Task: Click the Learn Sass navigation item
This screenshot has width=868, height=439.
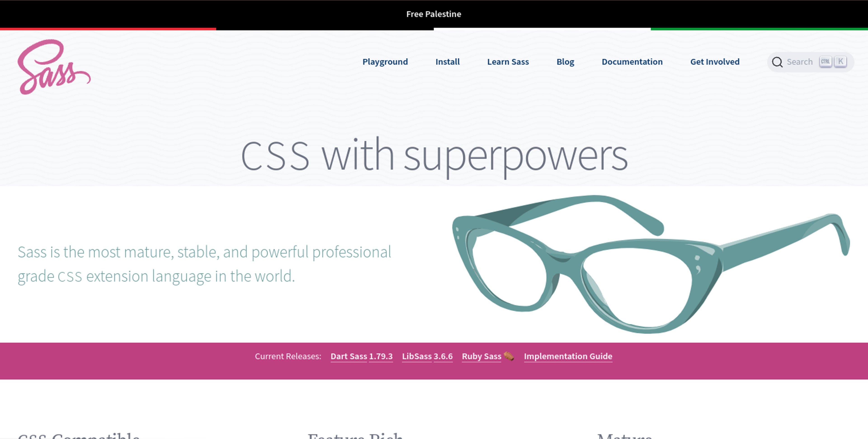Action: coord(508,62)
